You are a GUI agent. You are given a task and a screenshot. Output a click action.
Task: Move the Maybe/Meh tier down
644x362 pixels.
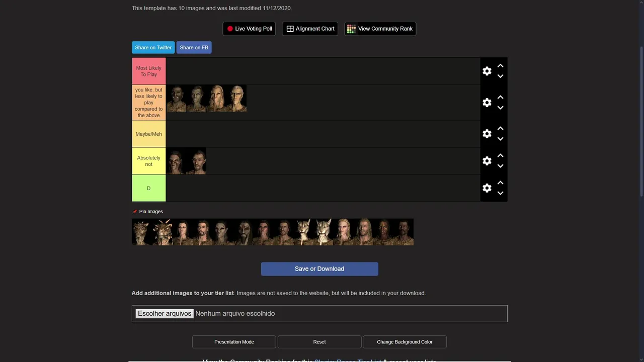click(x=500, y=139)
